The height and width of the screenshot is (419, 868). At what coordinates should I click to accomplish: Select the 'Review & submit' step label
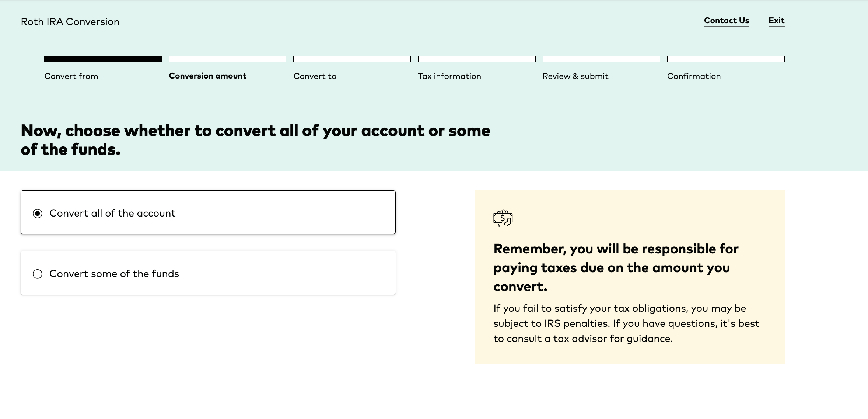click(x=575, y=76)
